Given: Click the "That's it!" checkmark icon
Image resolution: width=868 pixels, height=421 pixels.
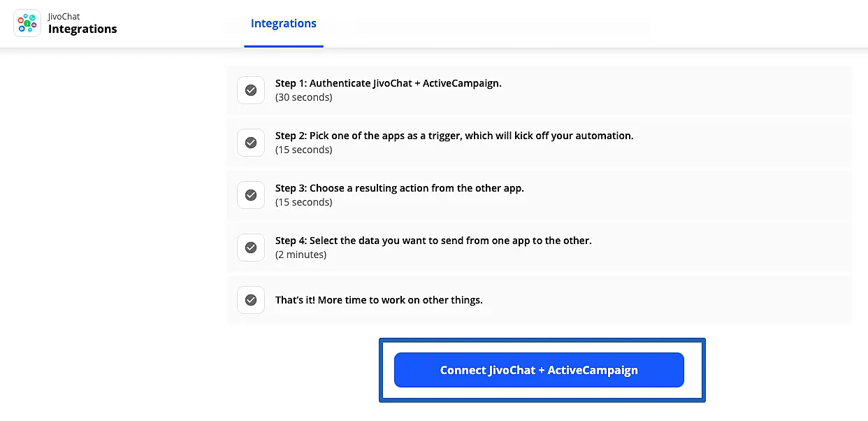Looking at the screenshot, I should pyautogui.click(x=251, y=300).
